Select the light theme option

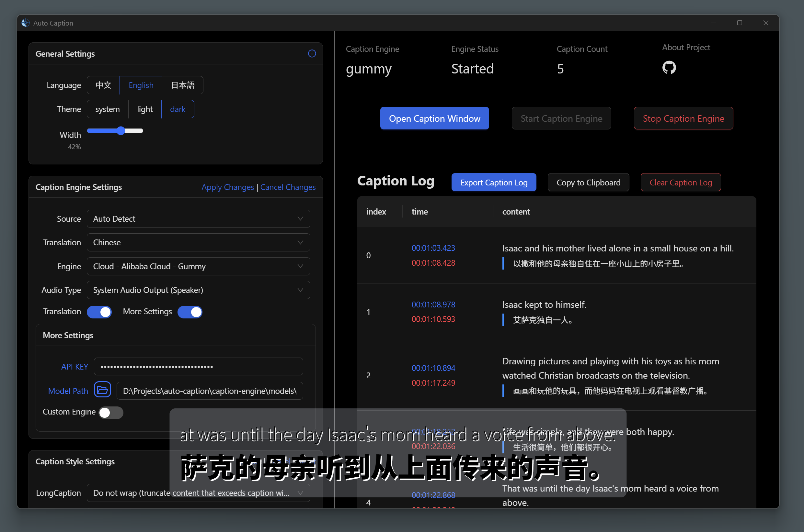coord(145,109)
